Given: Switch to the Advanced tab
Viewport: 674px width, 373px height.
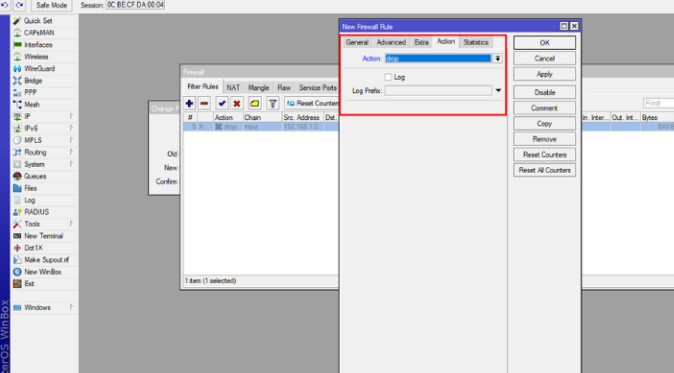Looking at the screenshot, I should click(x=391, y=42).
